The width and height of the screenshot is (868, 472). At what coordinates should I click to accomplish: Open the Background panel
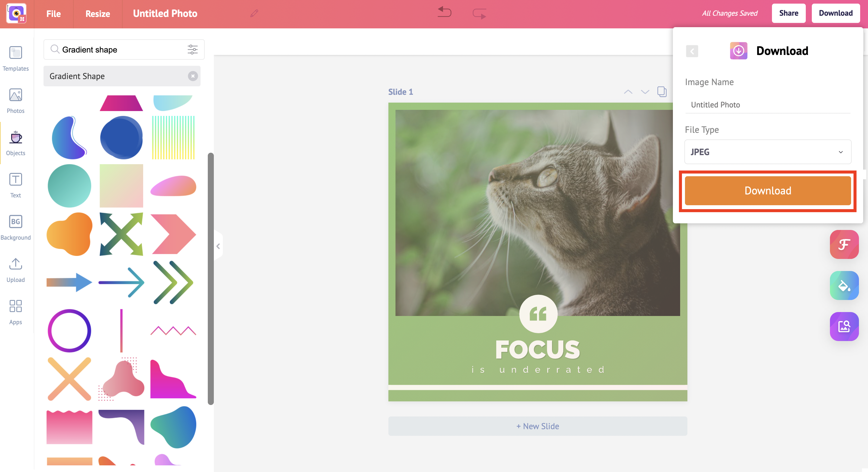coord(16,228)
